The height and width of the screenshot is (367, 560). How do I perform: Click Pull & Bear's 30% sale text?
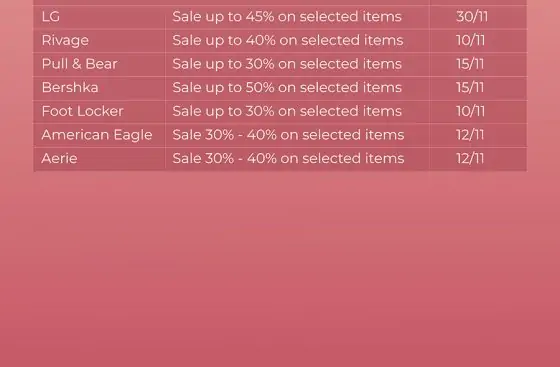click(x=287, y=64)
